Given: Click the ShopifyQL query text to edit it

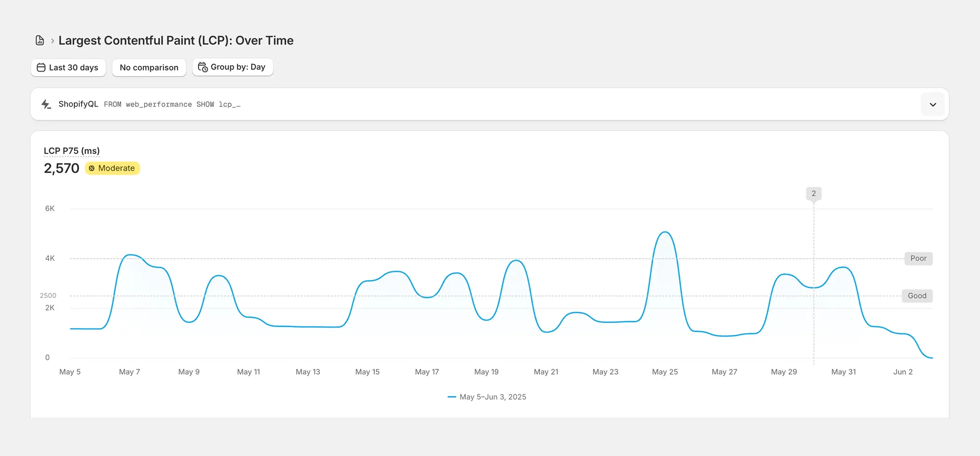Looking at the screenshot, I should click(x=172, y=104).
